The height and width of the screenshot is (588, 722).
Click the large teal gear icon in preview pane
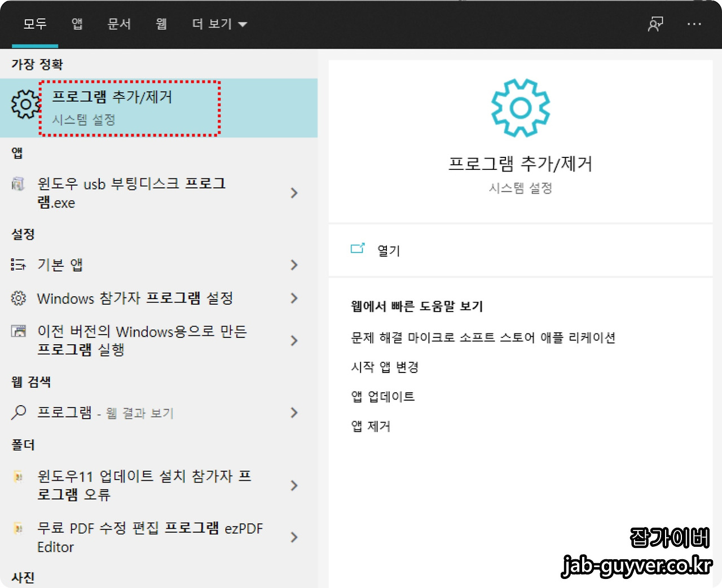(x=520, y=107)
